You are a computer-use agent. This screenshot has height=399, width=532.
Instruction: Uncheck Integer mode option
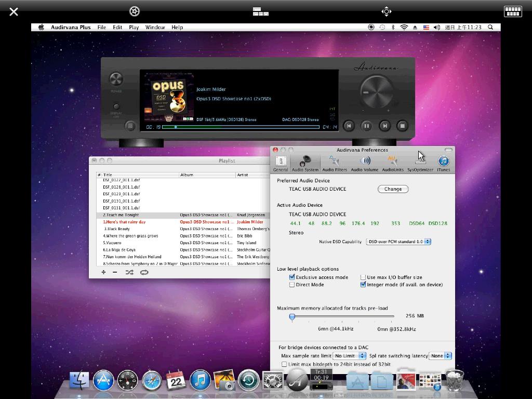pyautogui.click(x=363, y=284)
